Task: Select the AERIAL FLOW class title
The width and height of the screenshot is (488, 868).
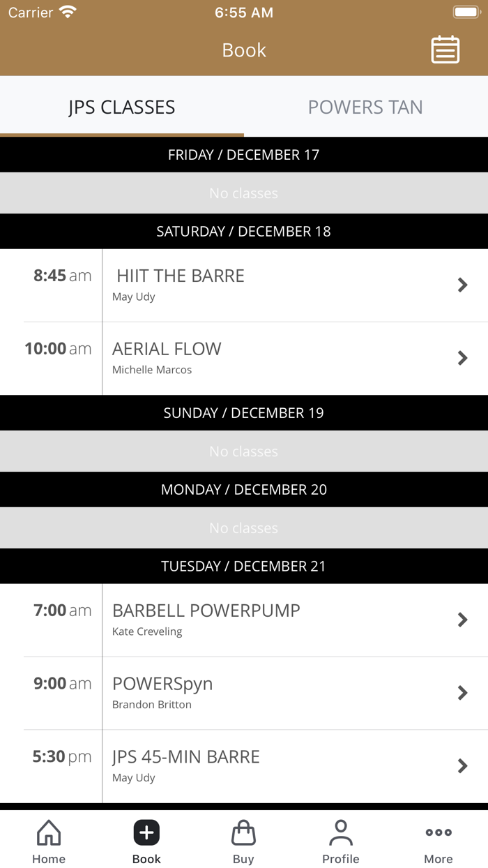Action: tap(167, 349)
